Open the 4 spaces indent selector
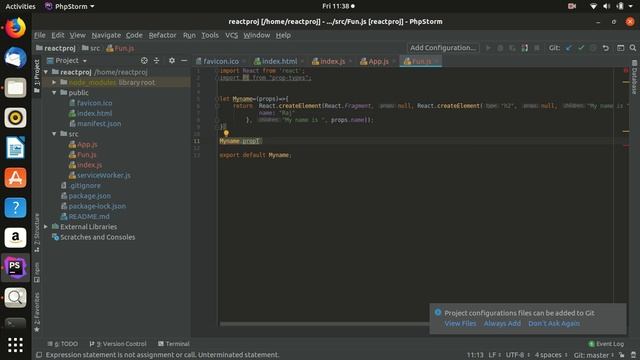The width and height of the screenshot is (640, 360). pos(551,355)
